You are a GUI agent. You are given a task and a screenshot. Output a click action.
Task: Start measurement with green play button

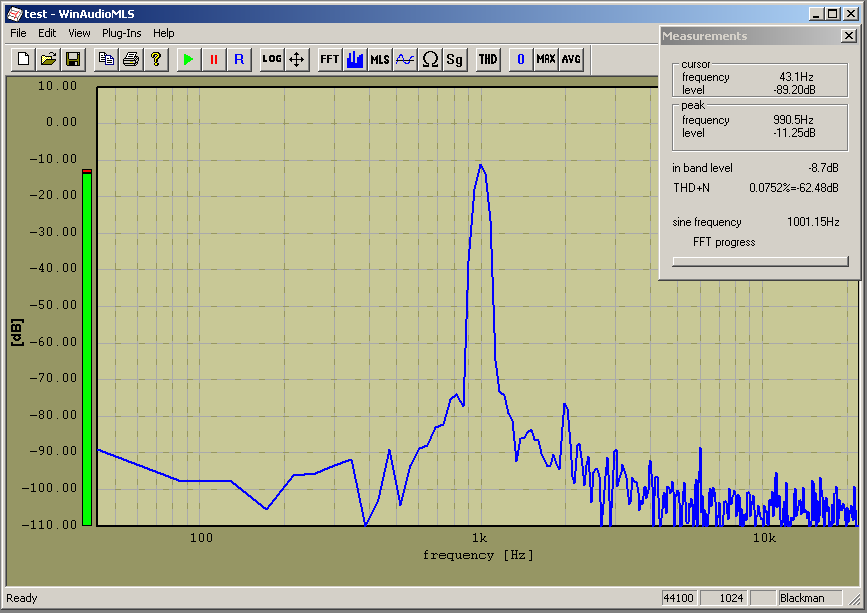187,59
